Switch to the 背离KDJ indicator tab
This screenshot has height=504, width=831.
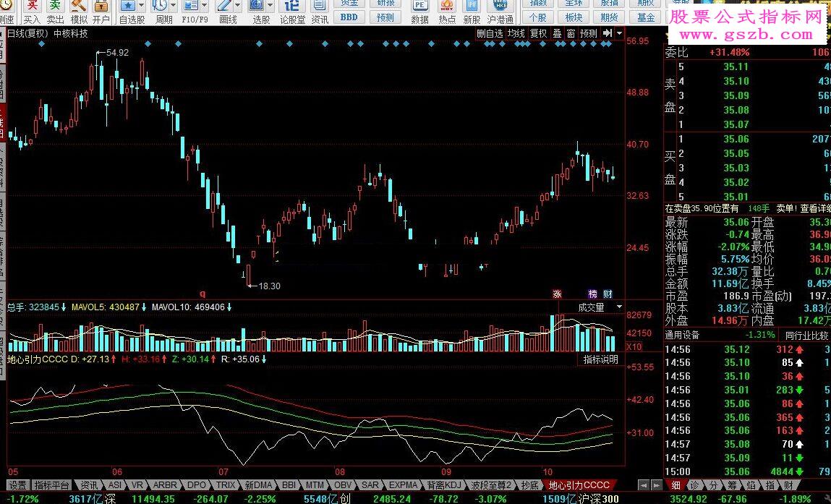click(x=443, y=485)
